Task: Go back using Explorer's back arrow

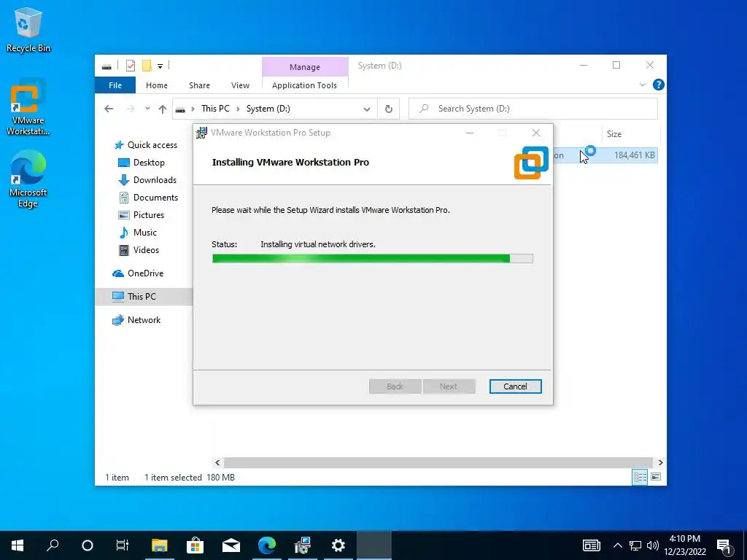Action: 109,109
